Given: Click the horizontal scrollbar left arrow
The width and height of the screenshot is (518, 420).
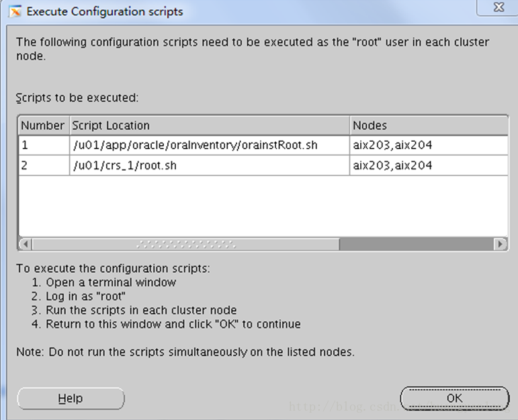Looking at the screenshot, I should 26,244.
